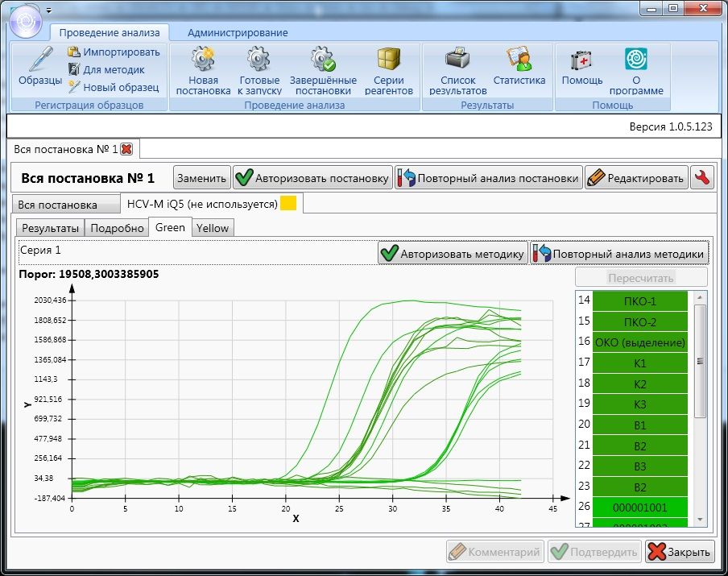
Task: Select sample В1 in the list
Action: 639,425
